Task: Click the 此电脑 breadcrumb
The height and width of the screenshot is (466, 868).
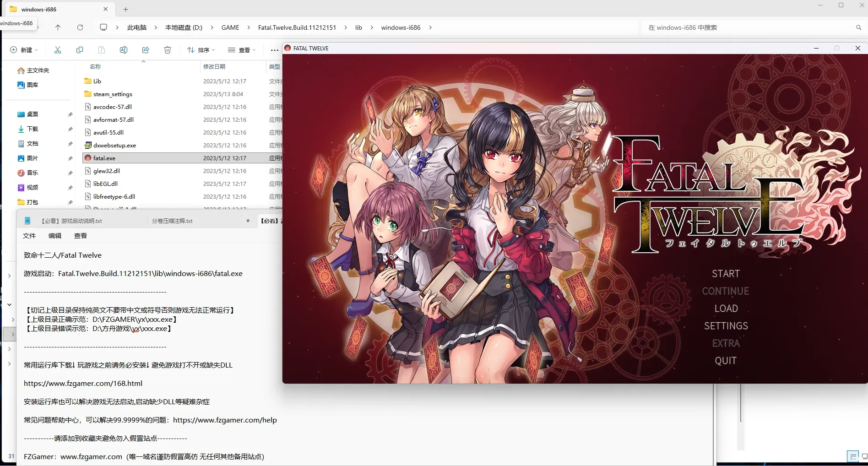Action: coord(137,27)
